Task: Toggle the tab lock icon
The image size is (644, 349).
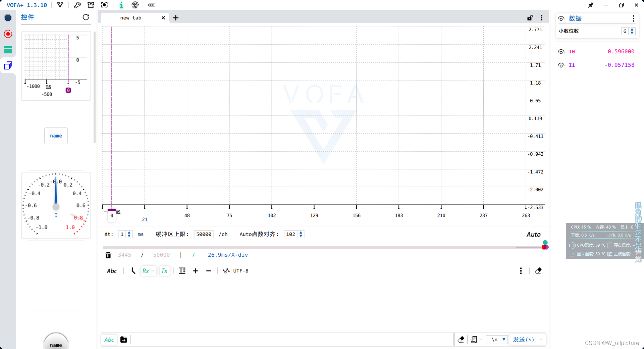Action: [530, 18]
